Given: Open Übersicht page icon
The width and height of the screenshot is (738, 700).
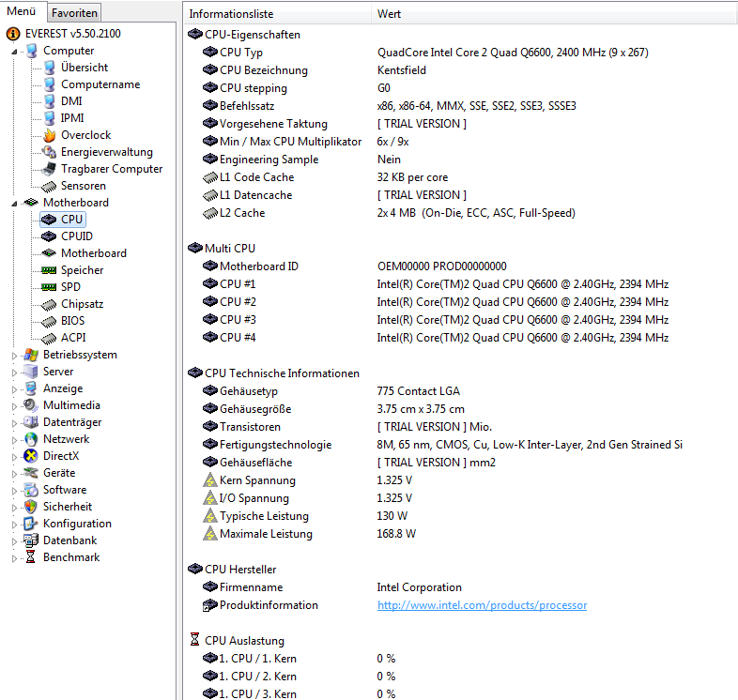Looking at the screenshot, I should pyautogui.click(x=50, y=68).
